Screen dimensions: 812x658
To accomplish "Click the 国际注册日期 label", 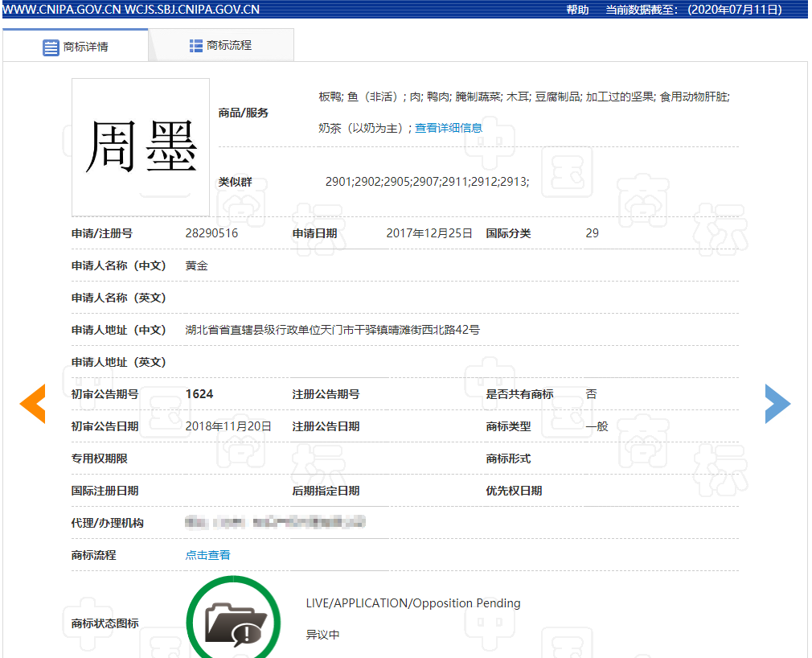I will (105, 491).
